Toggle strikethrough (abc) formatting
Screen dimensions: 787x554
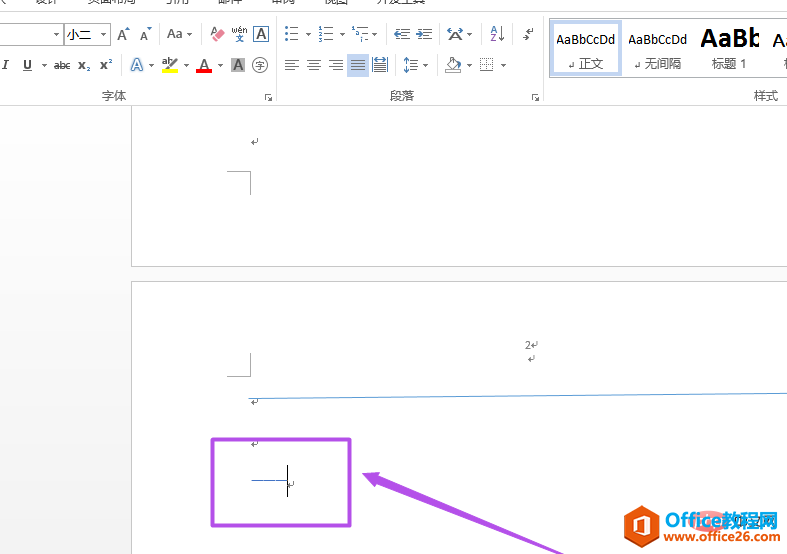click(62, 65)
